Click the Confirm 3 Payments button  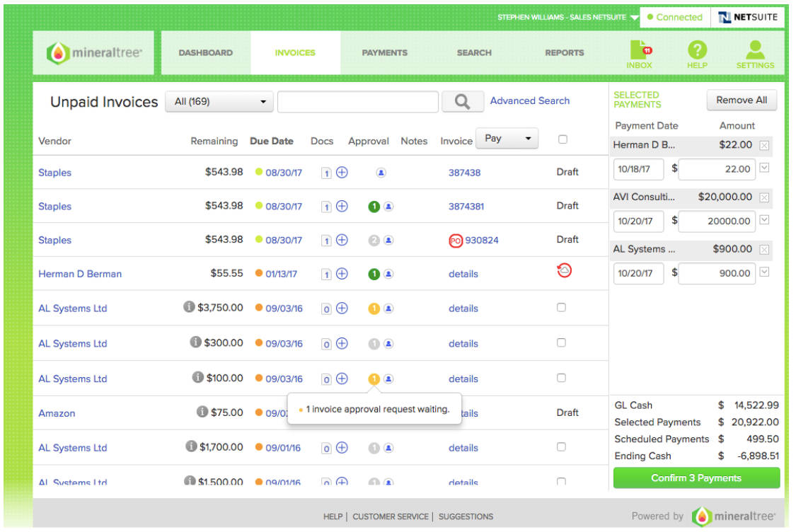coord(696,478)
